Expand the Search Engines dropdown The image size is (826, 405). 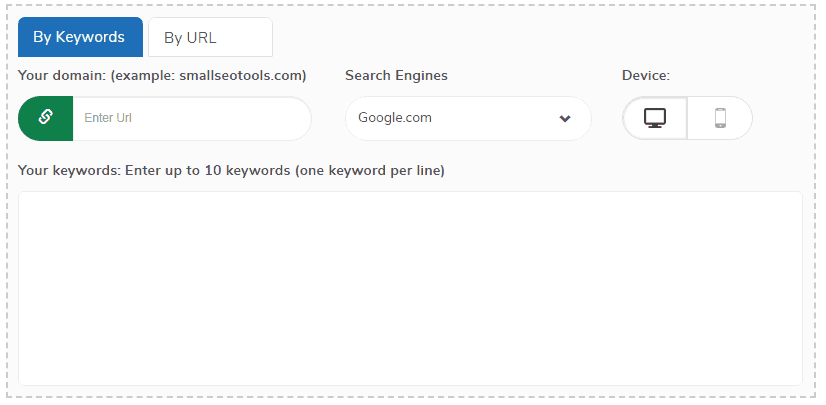coord(468,118)
